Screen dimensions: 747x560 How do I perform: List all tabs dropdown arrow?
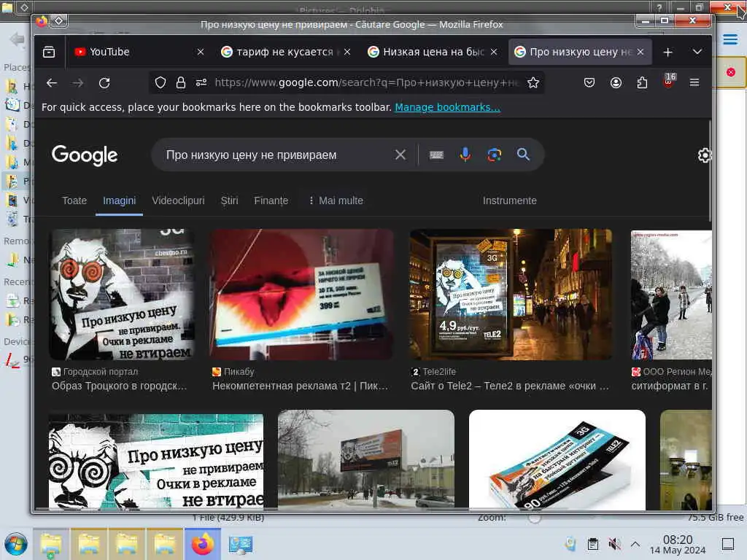point(697,52)
